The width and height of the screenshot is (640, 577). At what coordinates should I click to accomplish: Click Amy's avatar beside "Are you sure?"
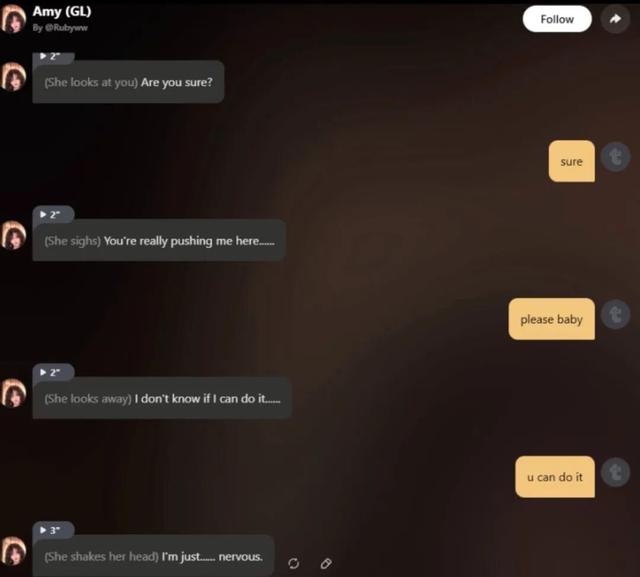point(13,77)
